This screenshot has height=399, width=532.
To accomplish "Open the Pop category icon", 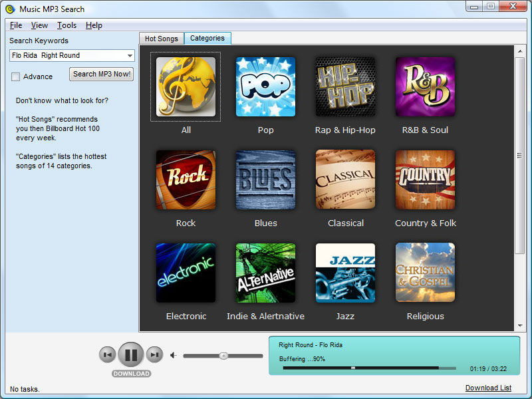I will coord(265,86).
